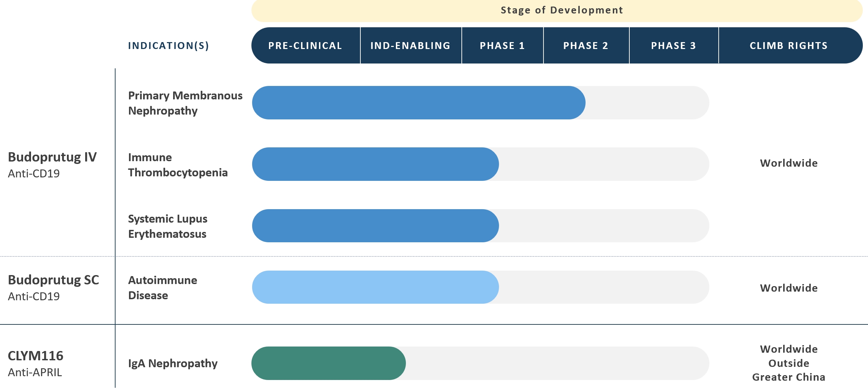Select the Budoprutug IV product name
868x390 pixels.
click(52, 157)
